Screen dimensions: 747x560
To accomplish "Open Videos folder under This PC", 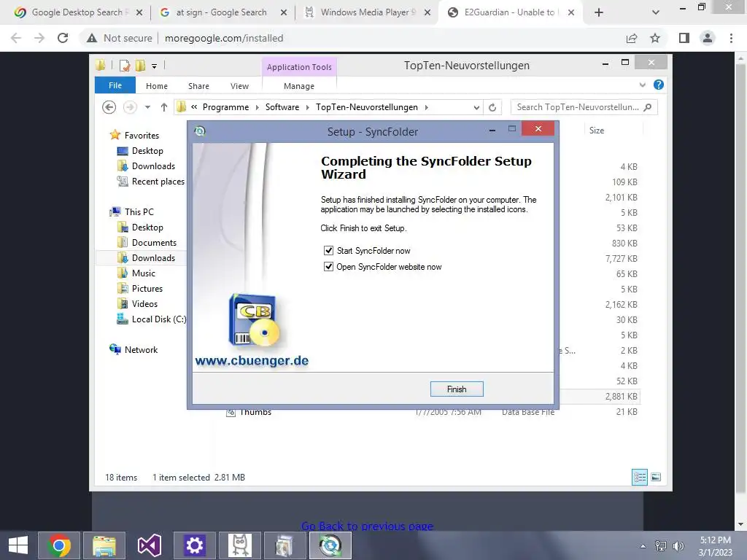I will [x=144, y=304].
